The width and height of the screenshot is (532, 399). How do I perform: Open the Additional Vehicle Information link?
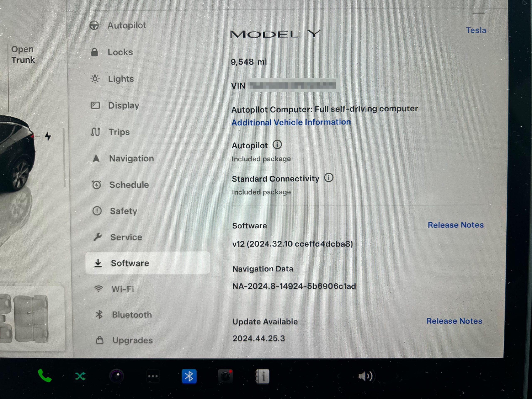coord(291,122)
